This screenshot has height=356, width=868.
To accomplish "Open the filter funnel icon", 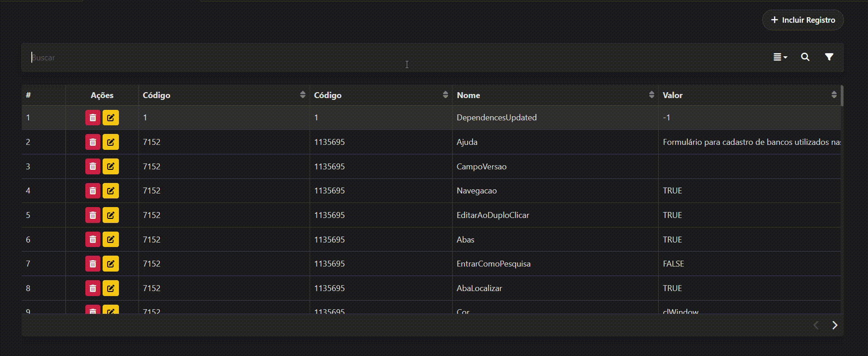I will (829, 57).
